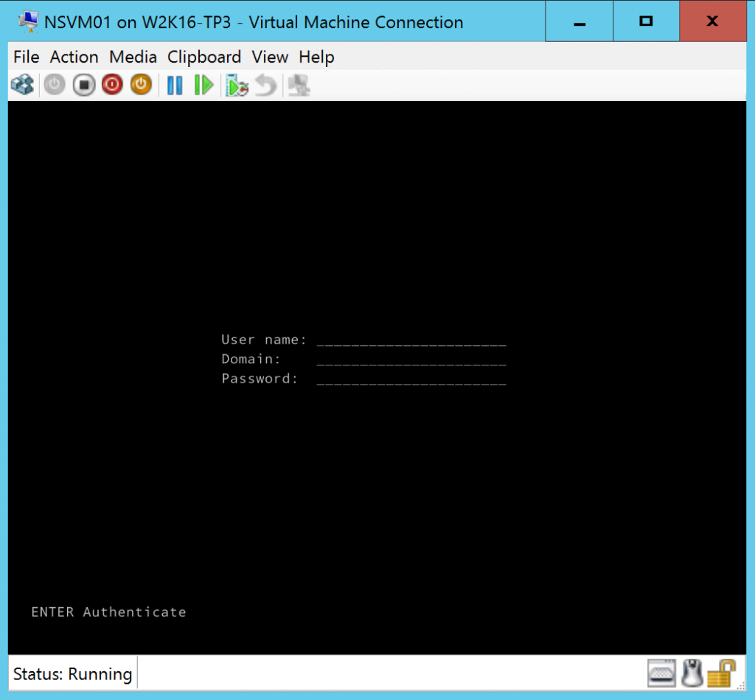Click the Status: Running text
The image size is (755, 700).
(73, 674)
